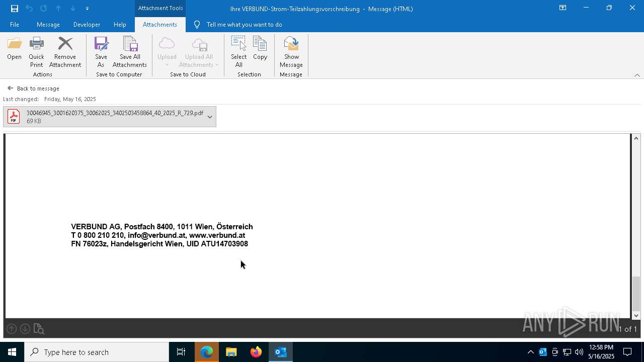Click Select All attachments
The height and width of the screenshot is (362, 644).
pyautogui.click(x=239, y=52)
